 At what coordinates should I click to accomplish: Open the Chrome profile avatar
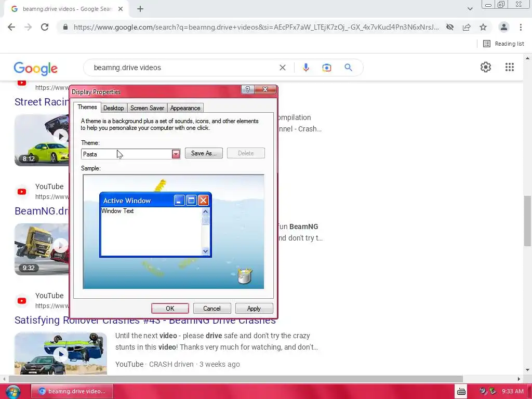tap(504, 27)
